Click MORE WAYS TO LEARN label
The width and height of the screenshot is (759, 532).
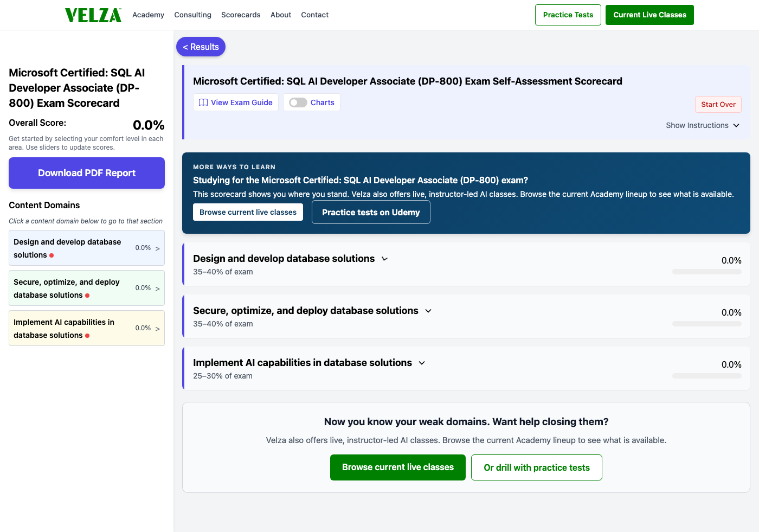click(x=234, y=167)
